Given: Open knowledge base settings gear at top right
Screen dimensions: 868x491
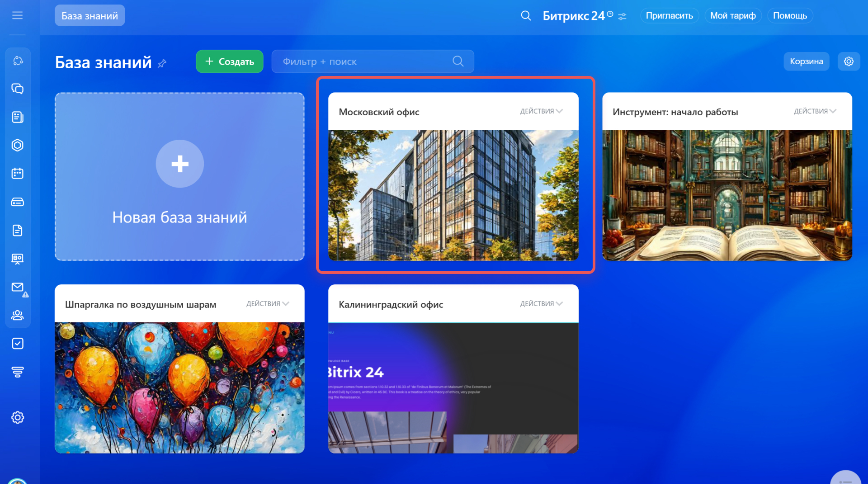Looking at the screenshot, I should 849,61.
